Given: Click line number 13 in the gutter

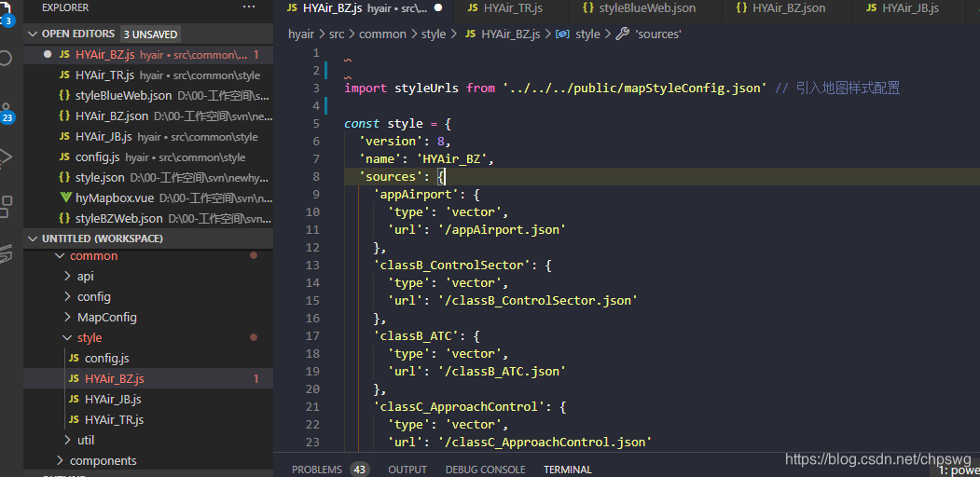Looking at the screenshot, I should pos(312,266).
